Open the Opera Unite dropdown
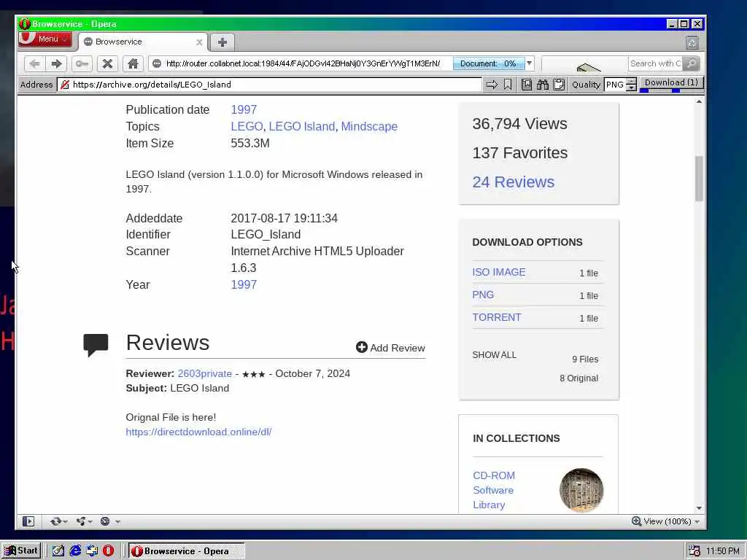This screenshot has width=747, height=560. 84,521
